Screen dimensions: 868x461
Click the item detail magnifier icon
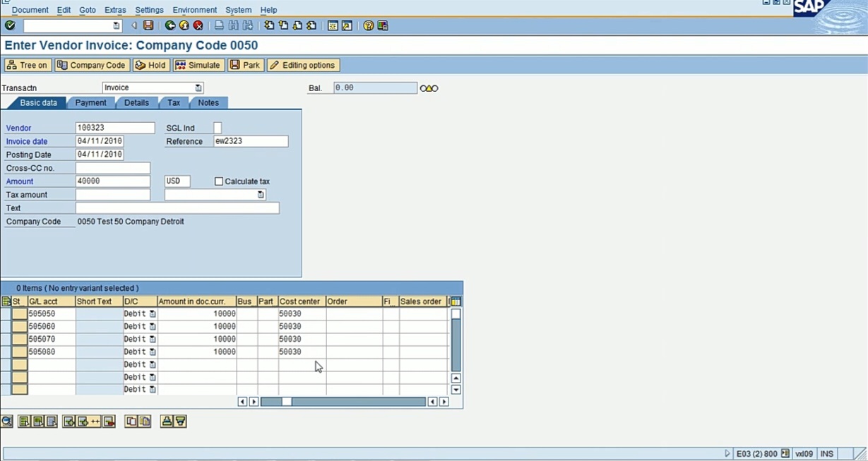point(7,421)
